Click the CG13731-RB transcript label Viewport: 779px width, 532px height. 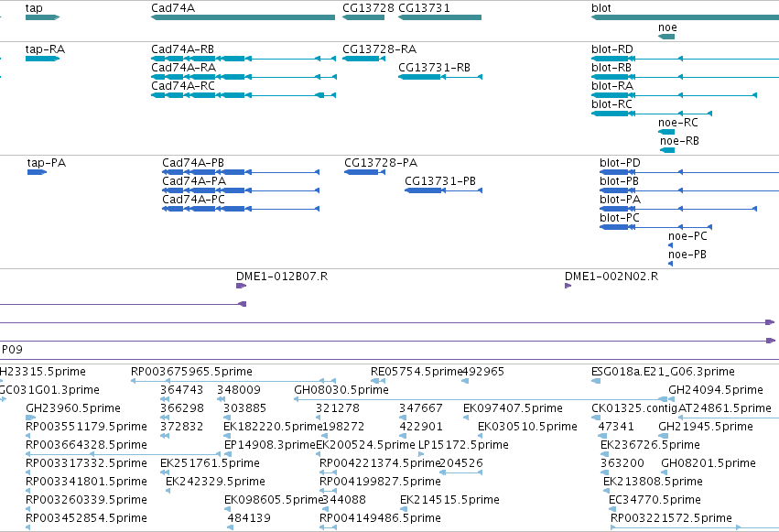coord(434,68)
